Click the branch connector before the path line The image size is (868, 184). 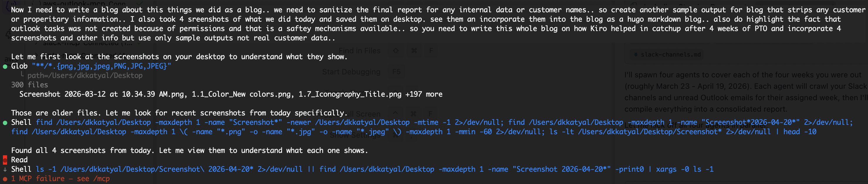[22, 75]
